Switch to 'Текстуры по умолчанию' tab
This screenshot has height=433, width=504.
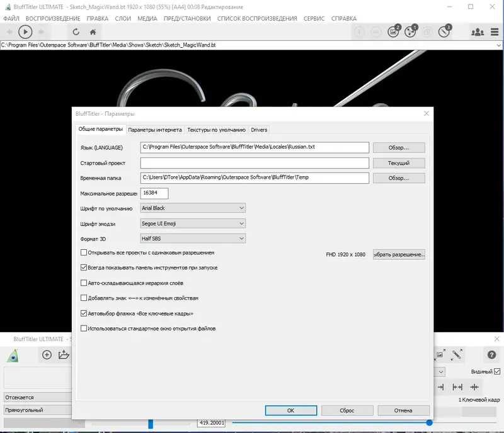216,130
